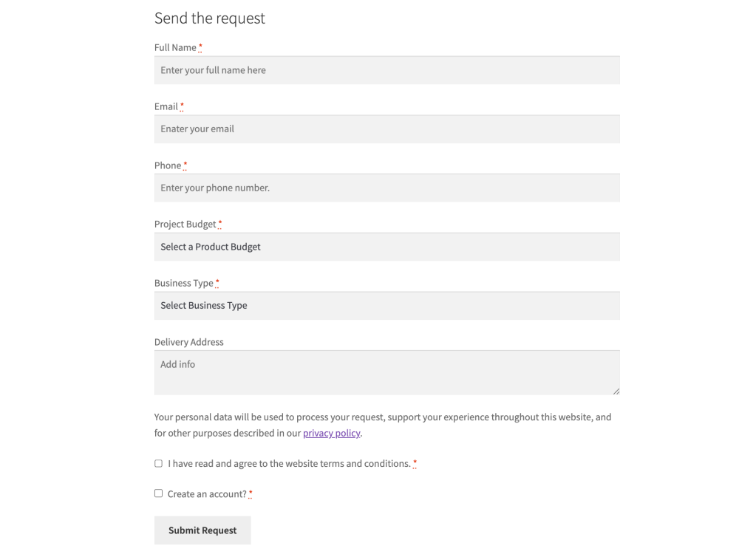Viewport: 756px width, 554px height.
Task: Check the terms and conditions agreement box
Action: pos(158,463)
